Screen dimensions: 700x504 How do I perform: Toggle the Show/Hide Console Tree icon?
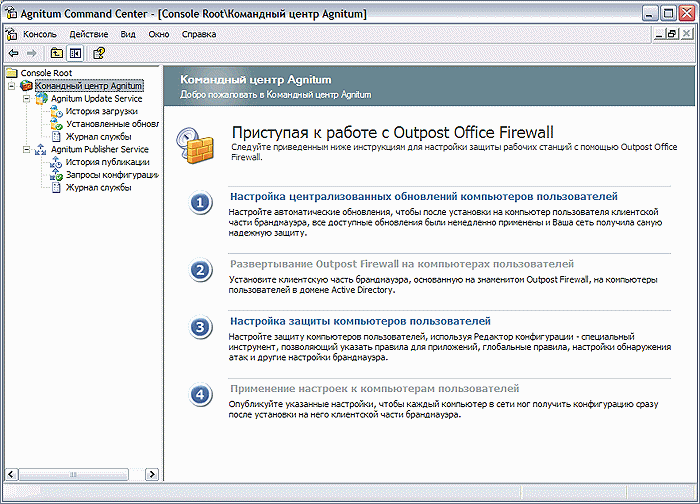75,54
